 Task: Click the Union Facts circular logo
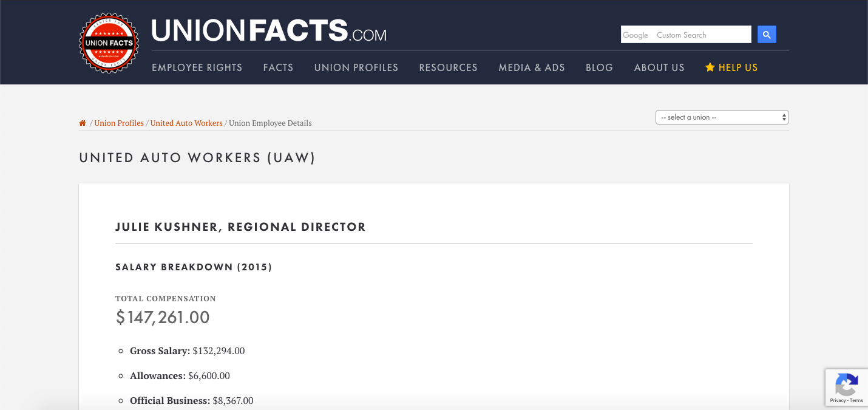[109, 43]
